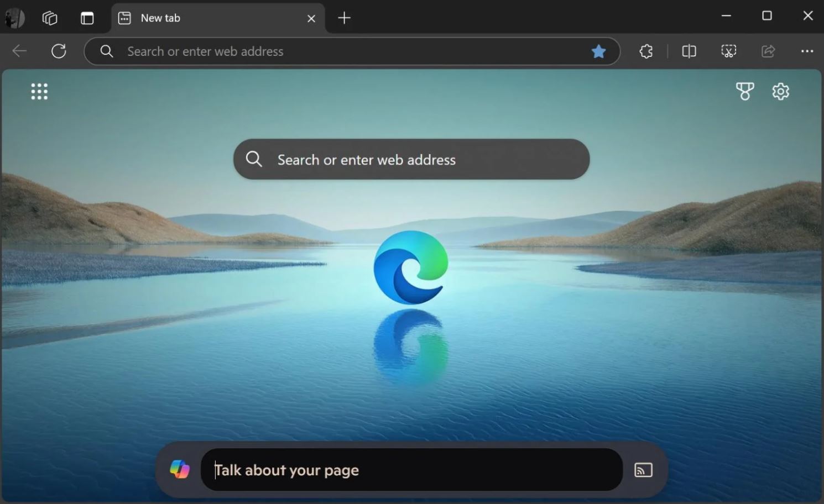
Task: Click the Copilot logo icon
Action: pyautogui.click(x=180, y=470)
